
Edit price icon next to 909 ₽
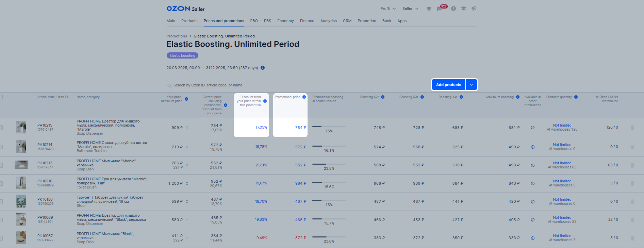[x=187, y=128]
